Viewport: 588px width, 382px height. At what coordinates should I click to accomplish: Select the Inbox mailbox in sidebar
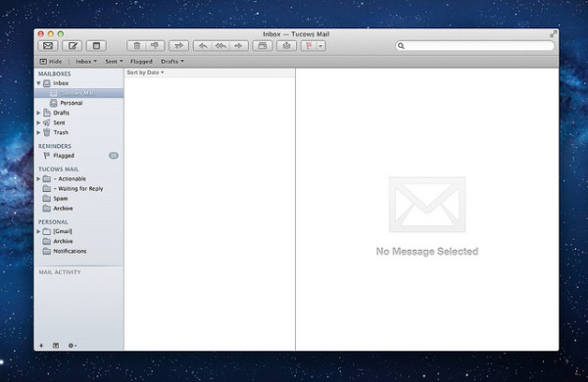(x=61, y=83)
